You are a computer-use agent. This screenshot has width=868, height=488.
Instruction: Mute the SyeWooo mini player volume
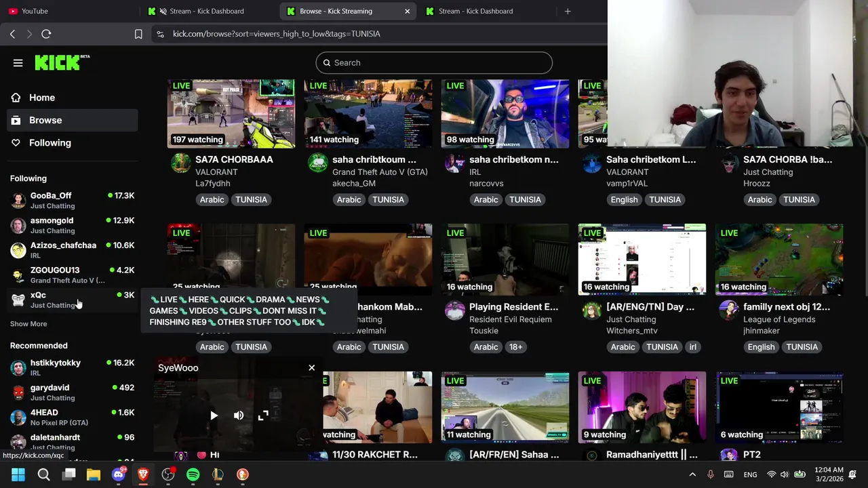(x=239, y=415)
